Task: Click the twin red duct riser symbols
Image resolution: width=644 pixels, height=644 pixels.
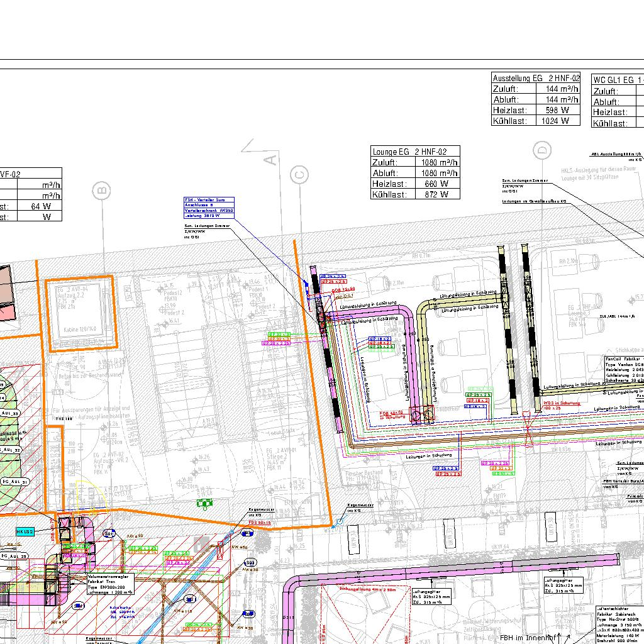Action: pos(422,414)
